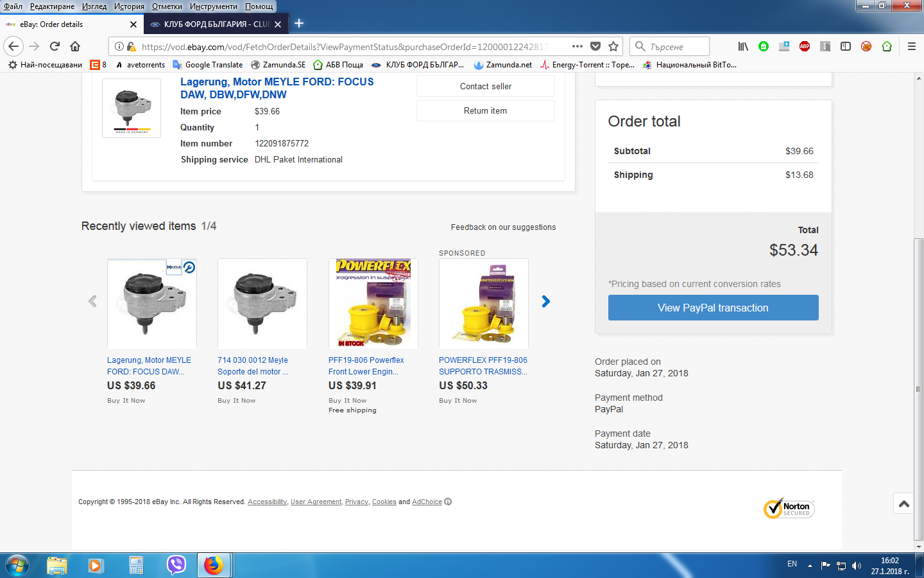Open the Accessibility footer link
924x578 pixels.
pyautogui.click(x=267, y=502)
